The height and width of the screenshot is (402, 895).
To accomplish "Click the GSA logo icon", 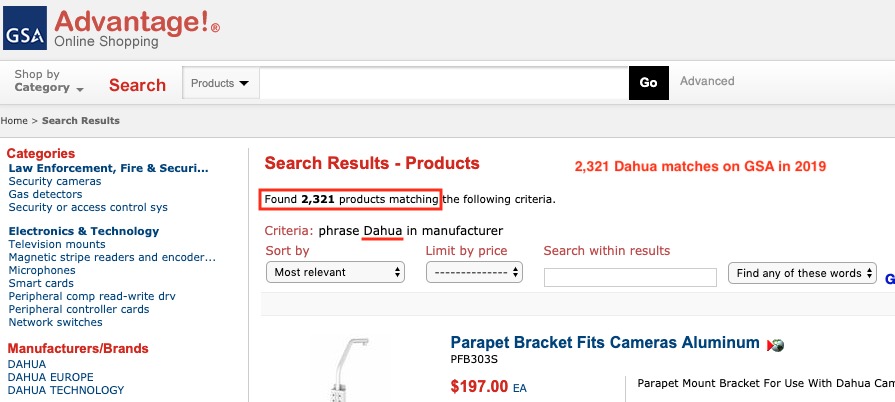I will (x=25, y=28).
